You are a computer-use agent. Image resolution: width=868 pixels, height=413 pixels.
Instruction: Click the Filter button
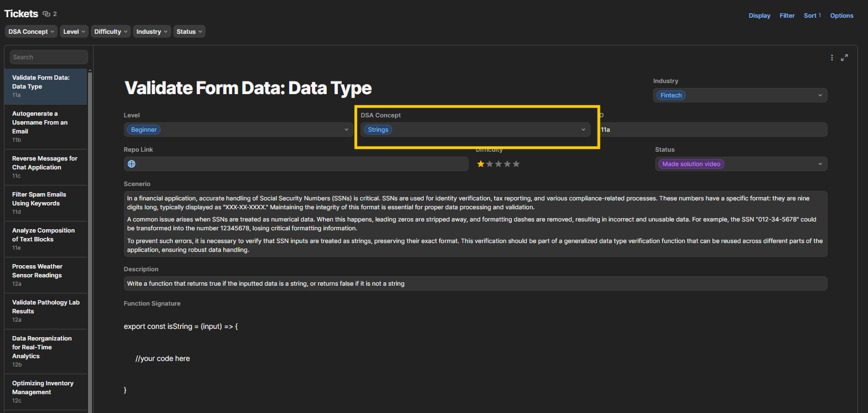787,16
